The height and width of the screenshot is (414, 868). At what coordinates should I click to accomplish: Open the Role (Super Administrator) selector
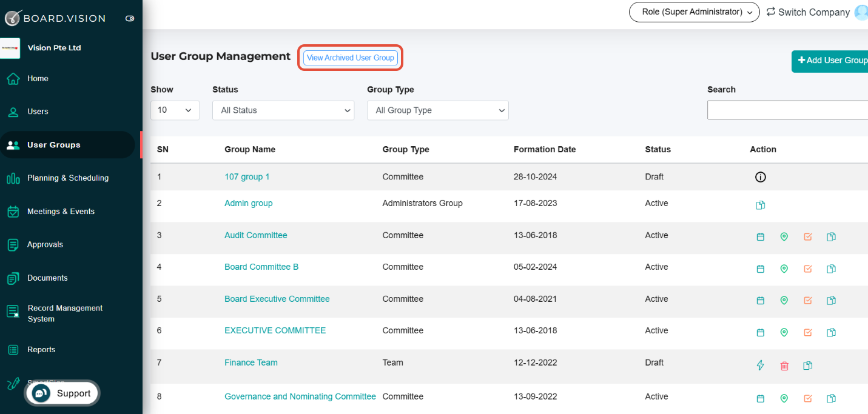[694, 12]
